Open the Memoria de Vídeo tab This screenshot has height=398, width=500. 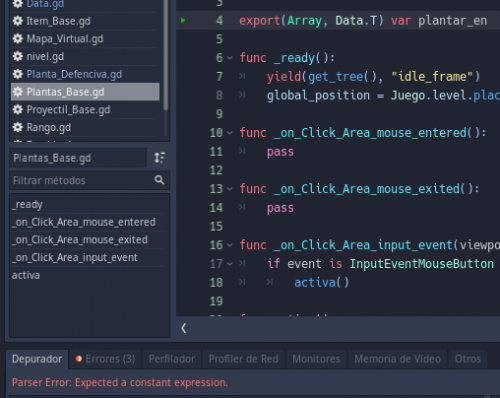pos(398,359)
